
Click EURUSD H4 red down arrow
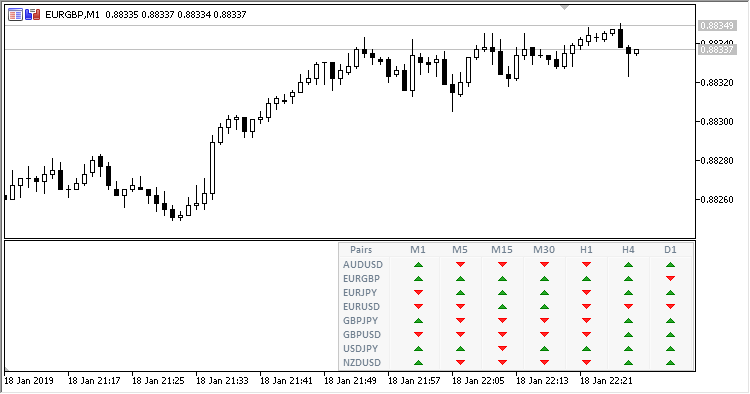629,306
